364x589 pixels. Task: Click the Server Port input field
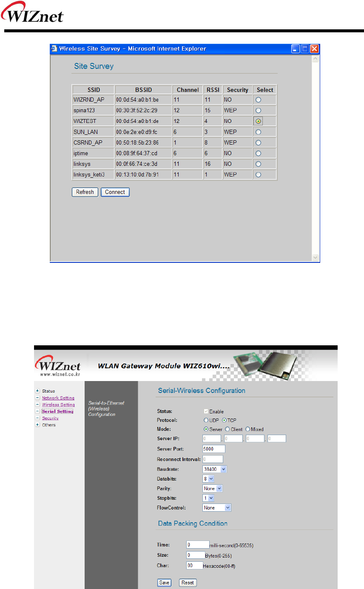point(214,449)
